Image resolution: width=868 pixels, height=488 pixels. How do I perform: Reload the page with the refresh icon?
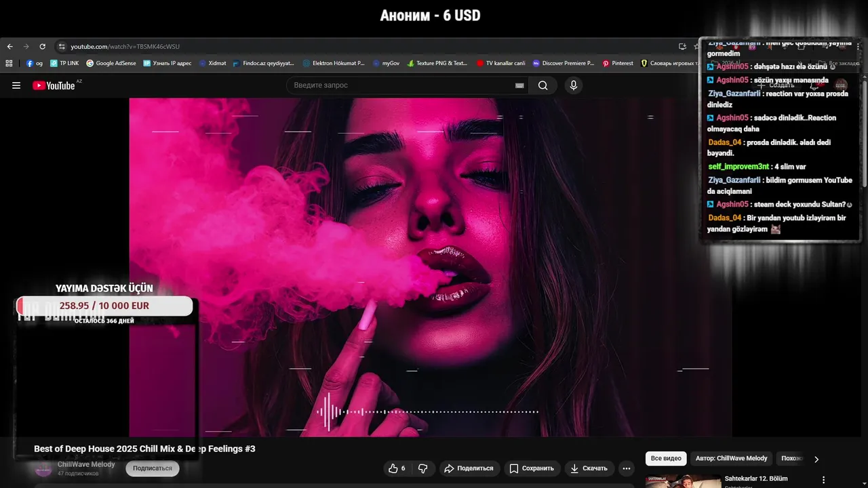[x=42, y=47]
